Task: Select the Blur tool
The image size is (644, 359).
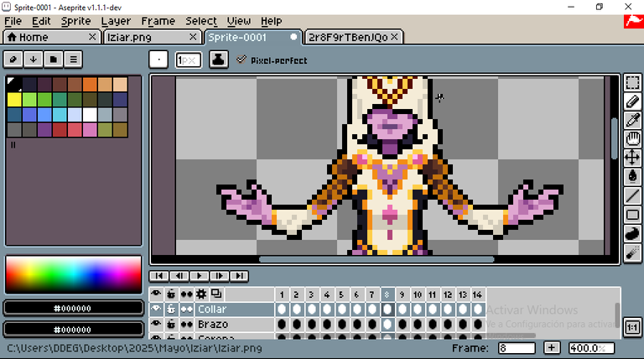Action: point(632,252)
